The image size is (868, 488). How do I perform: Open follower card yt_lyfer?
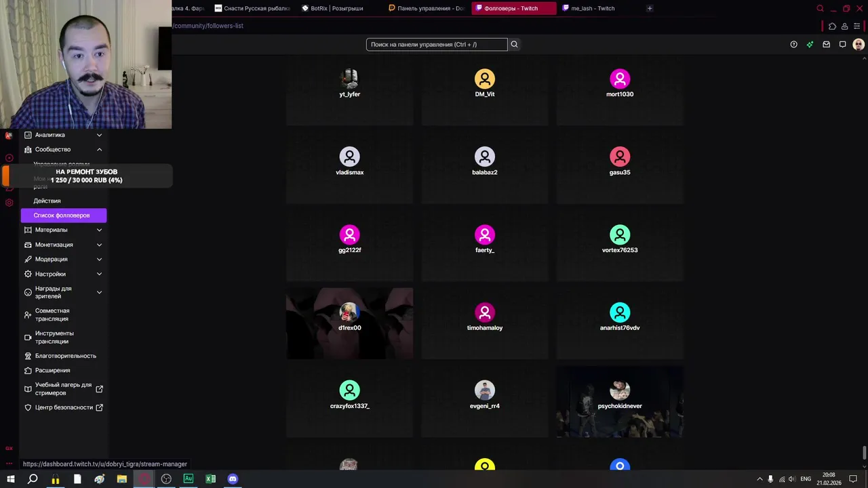click(x=349, y=90)
